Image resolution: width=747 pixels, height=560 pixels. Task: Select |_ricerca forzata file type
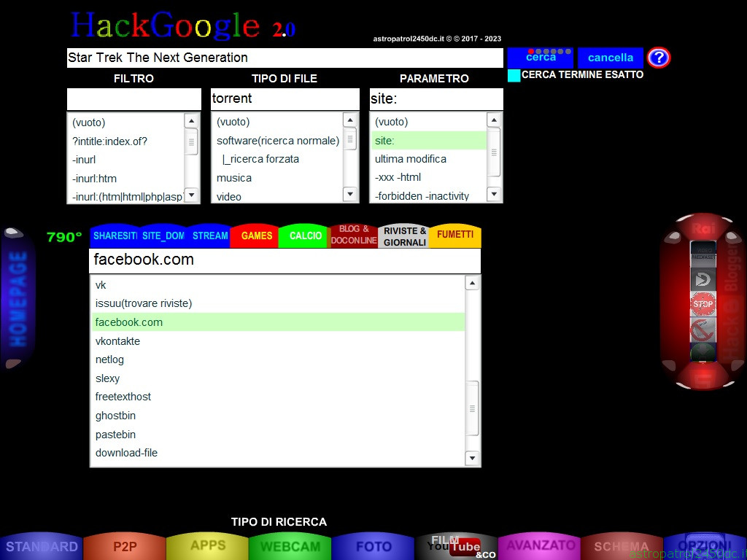tap(278, 159)
